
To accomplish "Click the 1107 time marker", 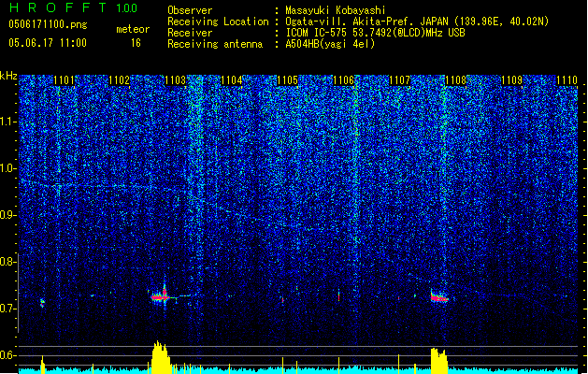I will (x=400, y=80).
